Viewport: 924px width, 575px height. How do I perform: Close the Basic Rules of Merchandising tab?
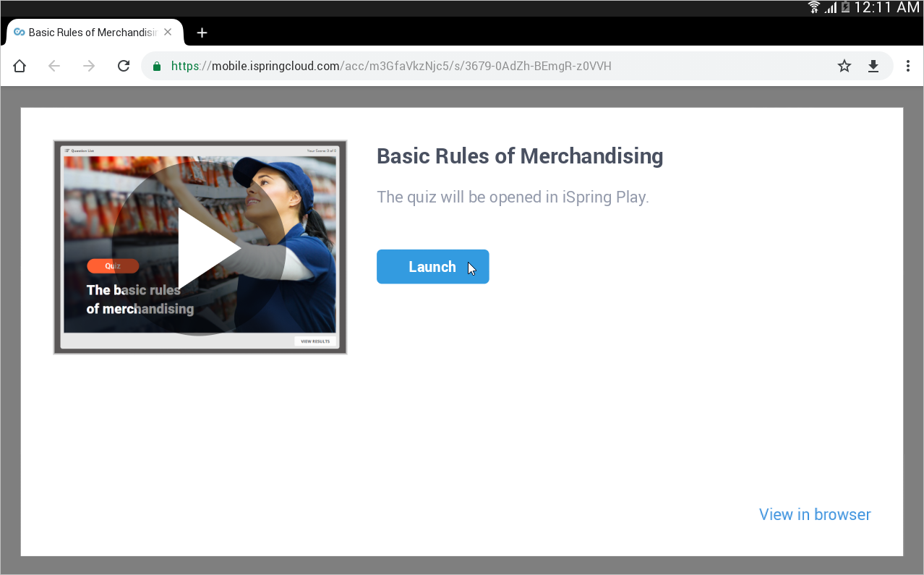tap(168, 33)
